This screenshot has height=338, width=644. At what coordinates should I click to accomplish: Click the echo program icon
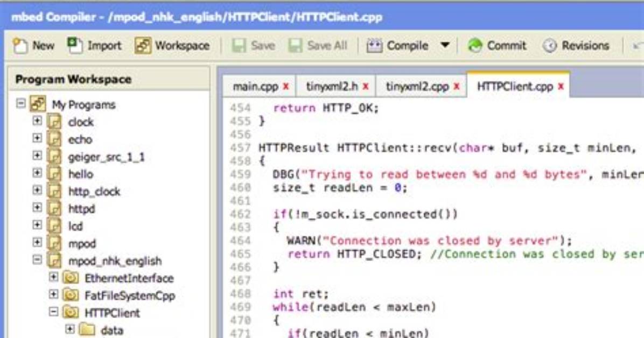(x=54, y=139)
